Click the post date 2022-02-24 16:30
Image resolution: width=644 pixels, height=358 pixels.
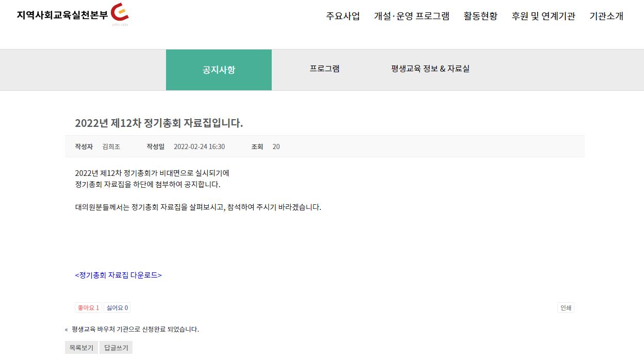199,147
